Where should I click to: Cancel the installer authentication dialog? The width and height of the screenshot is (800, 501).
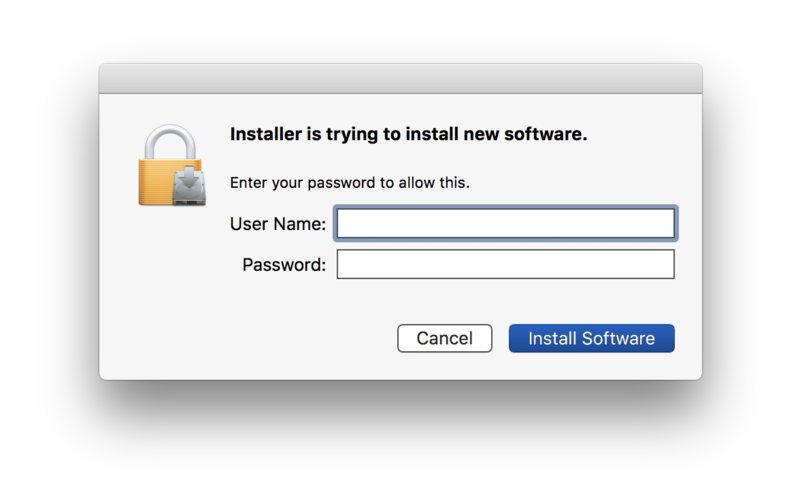coord(444,338)
